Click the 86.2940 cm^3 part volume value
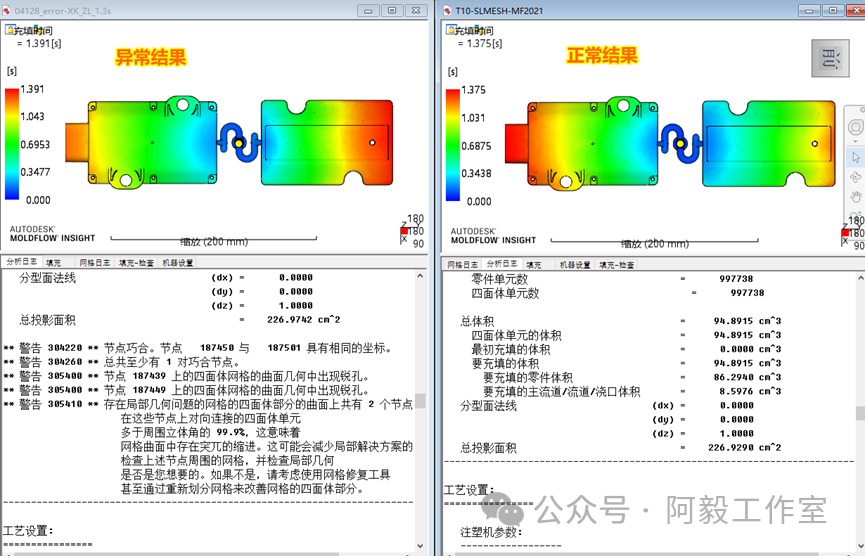865x556 pixels. click(747, 377)
